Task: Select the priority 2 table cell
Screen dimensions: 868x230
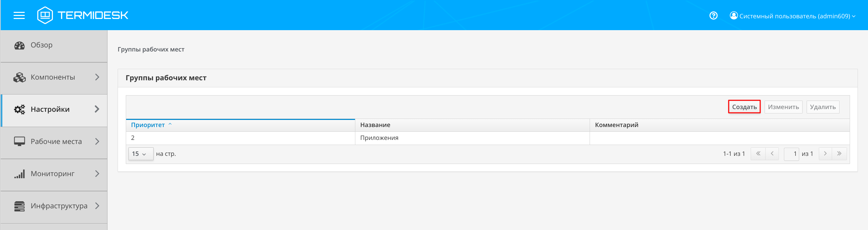Action: [240, 138]
